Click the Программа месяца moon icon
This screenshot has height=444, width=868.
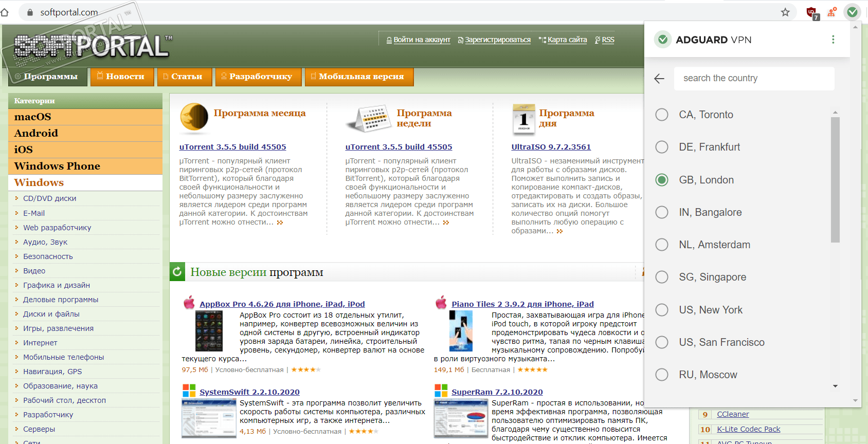194,117
